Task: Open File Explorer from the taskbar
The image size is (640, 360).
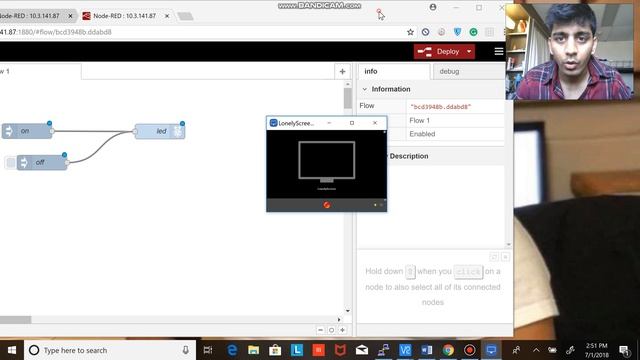Action: point(253,350)
